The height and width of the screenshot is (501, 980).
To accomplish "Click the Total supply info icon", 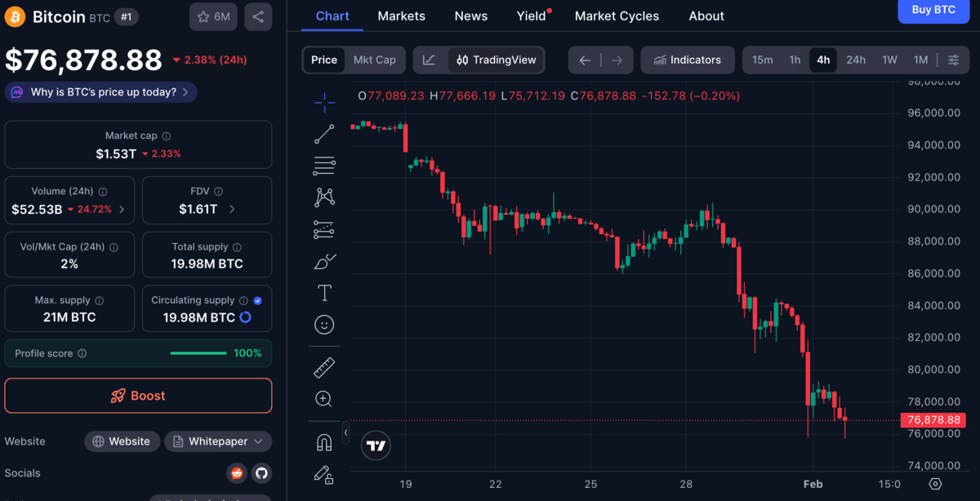I will click(x=237, y=246).
